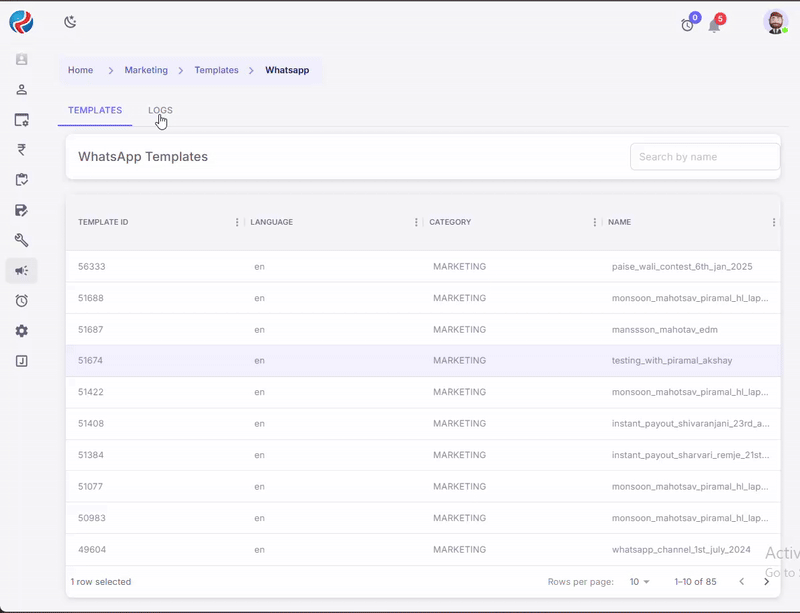Open the stopwatch reminders icon in header
This screenshot has width=800, height=613.
pyautogui.click(x=687, y=25)
